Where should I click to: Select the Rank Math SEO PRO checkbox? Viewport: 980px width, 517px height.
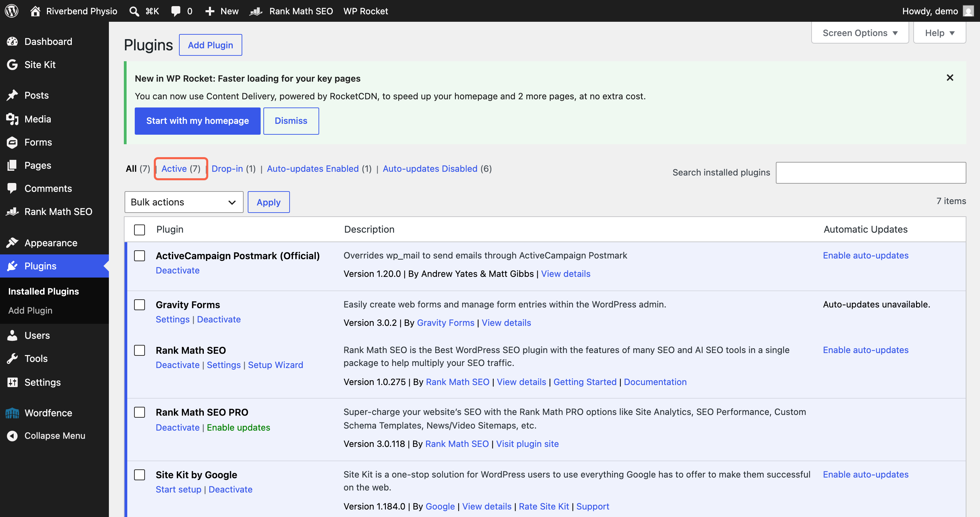140,413
